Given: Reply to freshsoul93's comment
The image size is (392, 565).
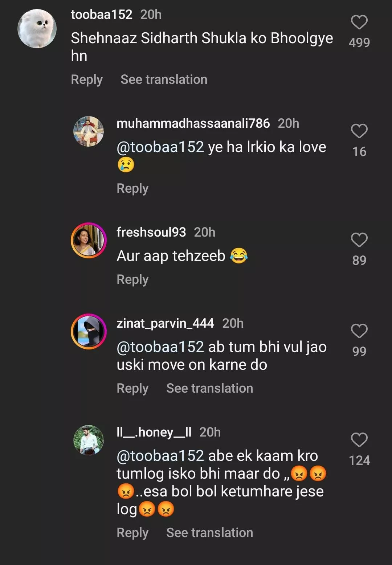Looking at the screenshot, I should (x=132, y=279).
